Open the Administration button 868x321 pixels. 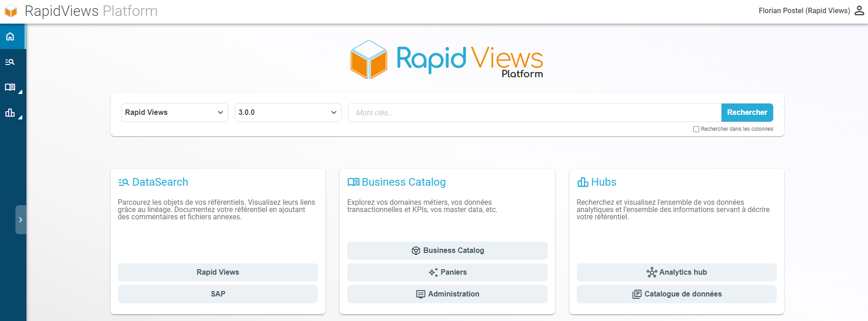[447, 294]
